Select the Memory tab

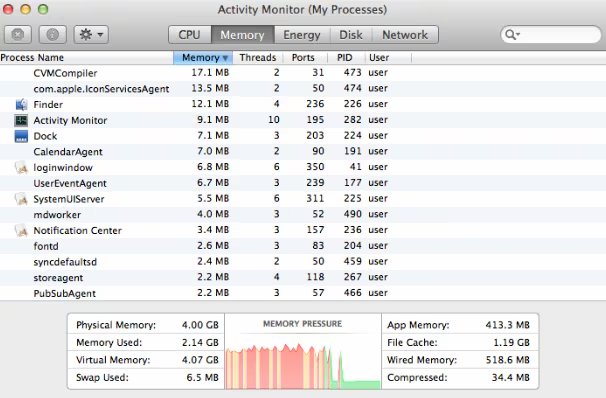pos(243,35)
